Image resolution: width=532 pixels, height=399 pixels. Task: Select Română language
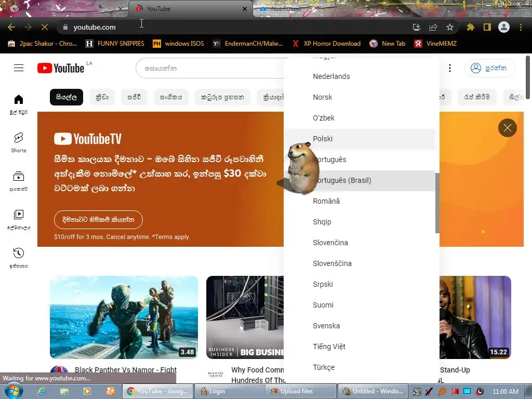pyautogui.click(x=360, y=201)
